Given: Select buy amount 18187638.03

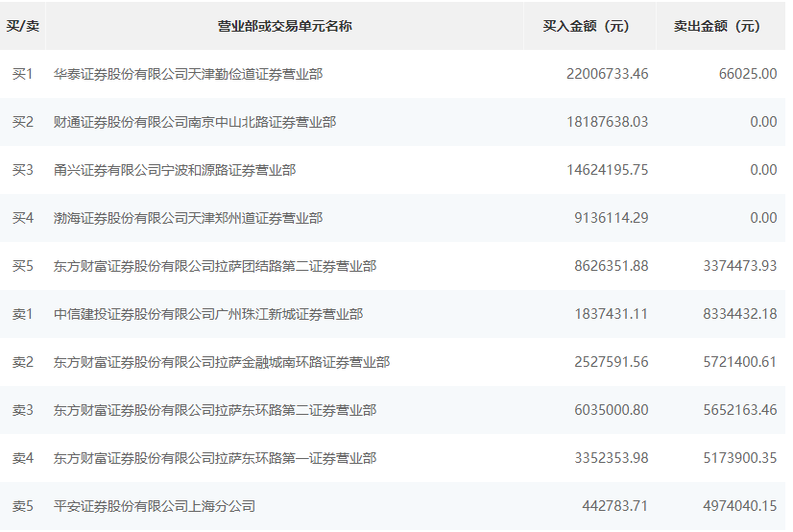Looking at the screenshot, I should [x=607, y=122].
